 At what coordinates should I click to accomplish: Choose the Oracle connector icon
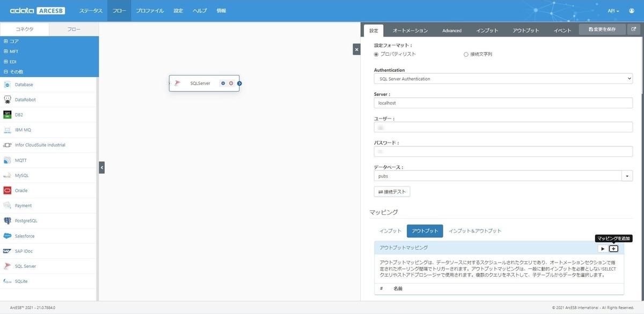8,190
